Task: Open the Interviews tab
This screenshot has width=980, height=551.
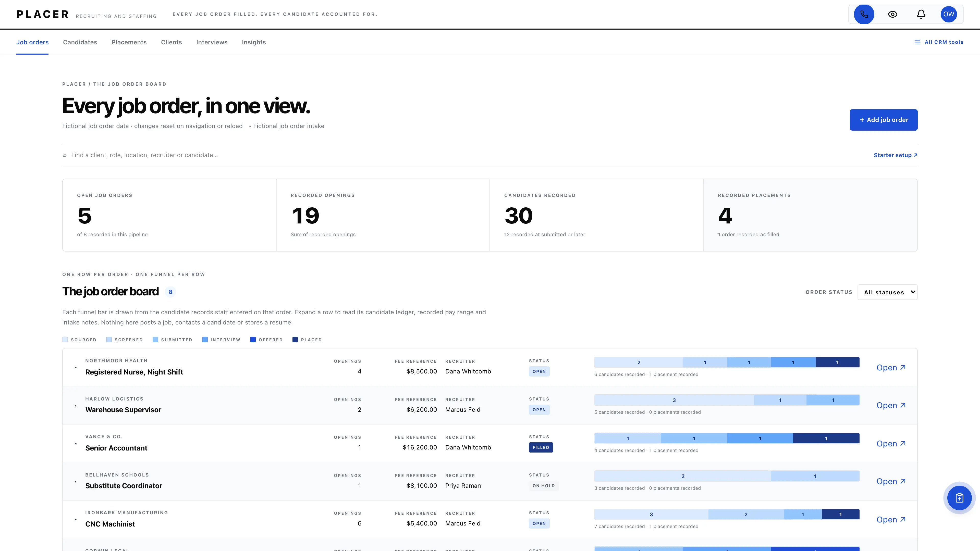Action: [x=212, y=42]
